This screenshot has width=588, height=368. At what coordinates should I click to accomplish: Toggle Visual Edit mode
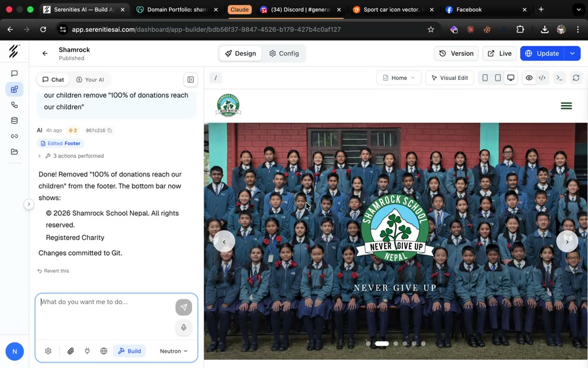tap(449, 78)
